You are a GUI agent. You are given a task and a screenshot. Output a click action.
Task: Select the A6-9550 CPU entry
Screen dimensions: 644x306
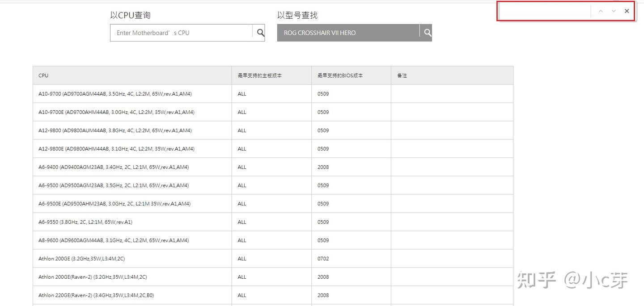click(x=85, y=222)
